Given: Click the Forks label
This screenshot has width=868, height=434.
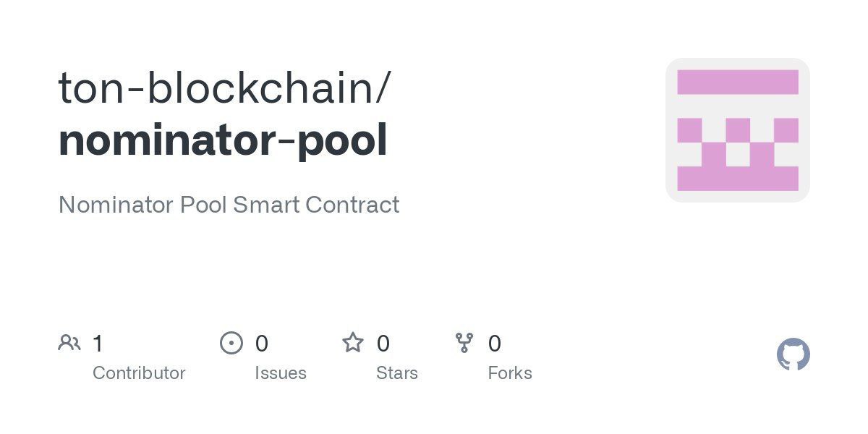Looking at the screenshot, I should pyautogui.click(x=510, y=373).
